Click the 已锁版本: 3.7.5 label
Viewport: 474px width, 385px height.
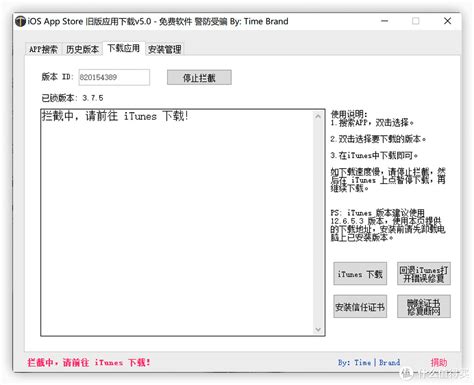tap(72, 98)
